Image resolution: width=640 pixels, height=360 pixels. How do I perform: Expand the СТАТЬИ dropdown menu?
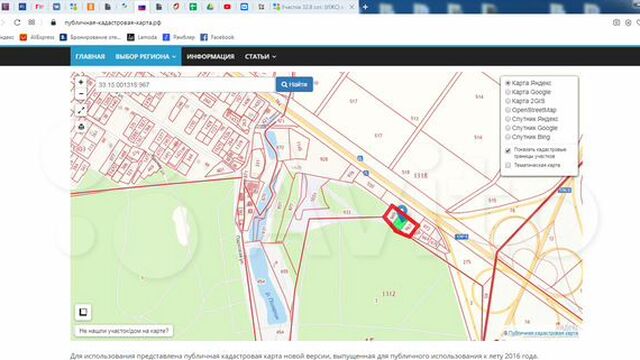(x=260, y=57)
